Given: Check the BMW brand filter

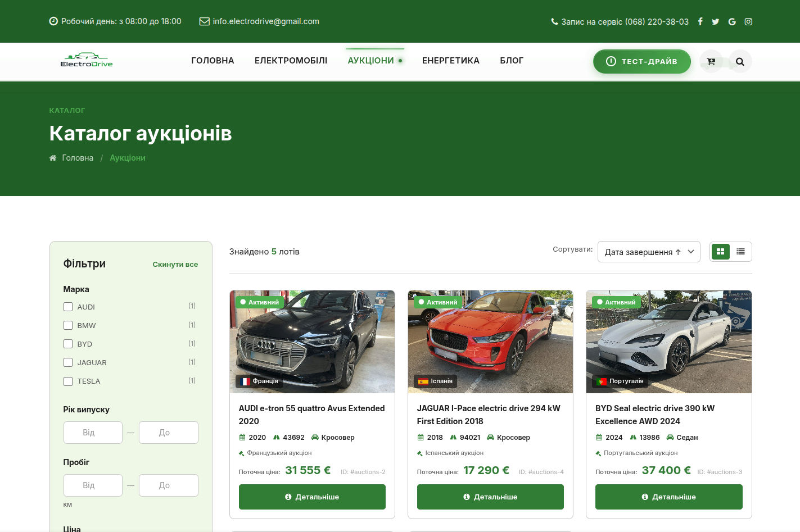Looking at the screenshot, I should [68, 325].
